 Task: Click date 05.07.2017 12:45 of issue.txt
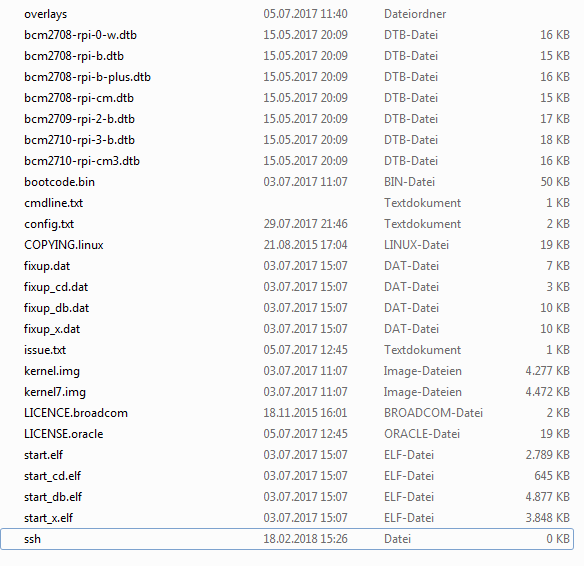305,350
